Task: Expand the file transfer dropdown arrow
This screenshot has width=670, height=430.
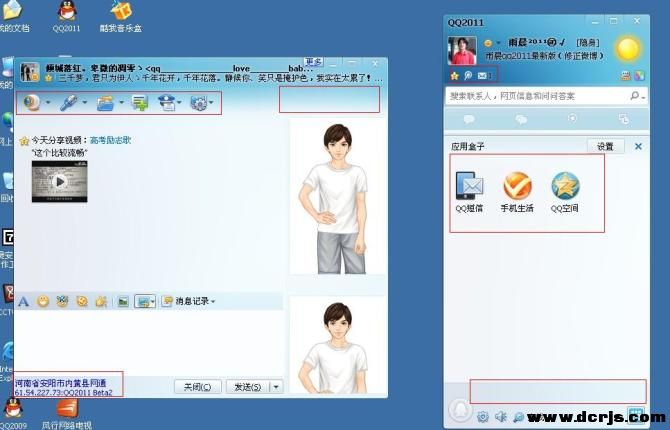Action: coord(121,103)
